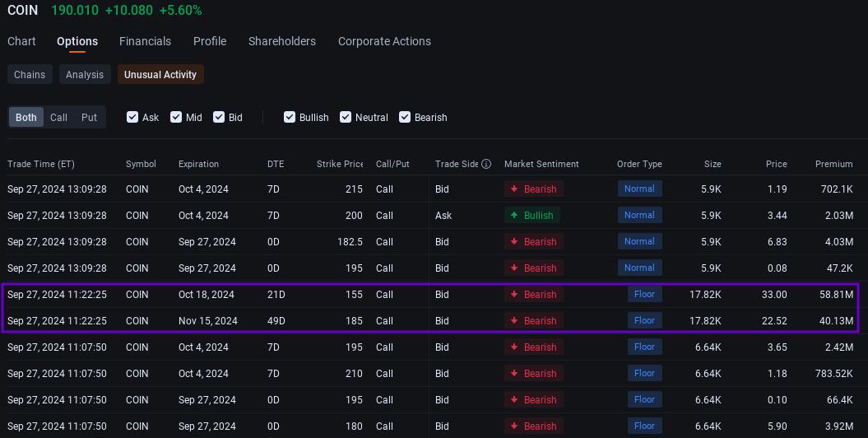Click the 40.13M premium value

837,320
